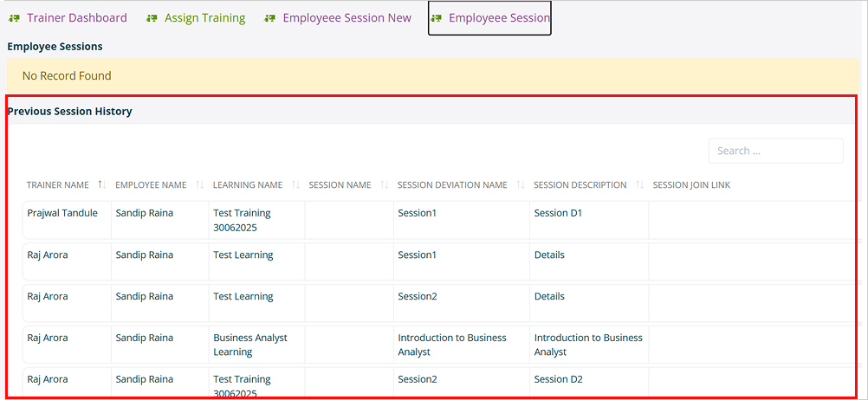Click the green icon beside Assign Training
This screenshot has height=400, width=868.
tap(152, 18)
